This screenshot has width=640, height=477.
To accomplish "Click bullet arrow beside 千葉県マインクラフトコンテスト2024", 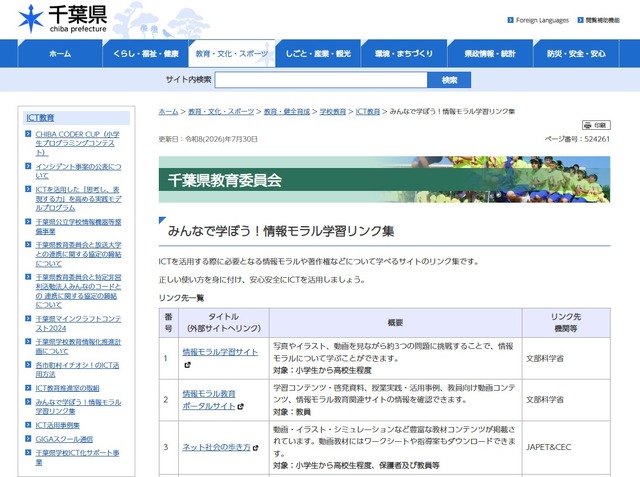I will tap(28, 318).
